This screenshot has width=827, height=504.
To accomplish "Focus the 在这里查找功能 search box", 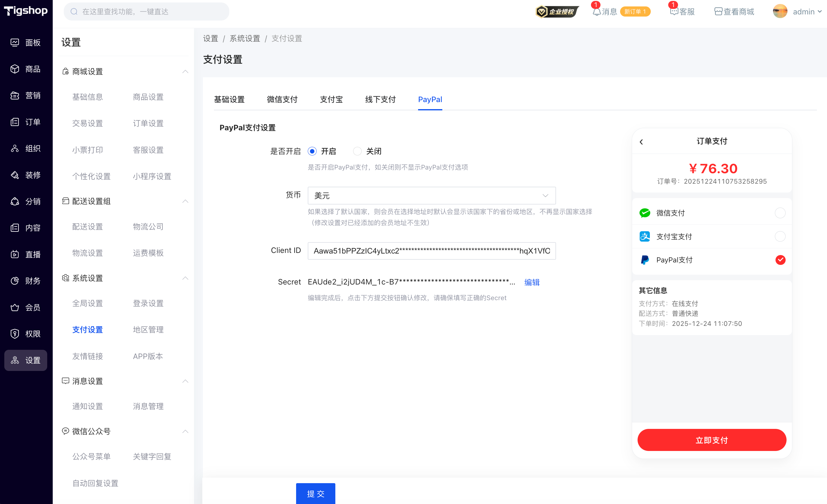I will point(146,12).
